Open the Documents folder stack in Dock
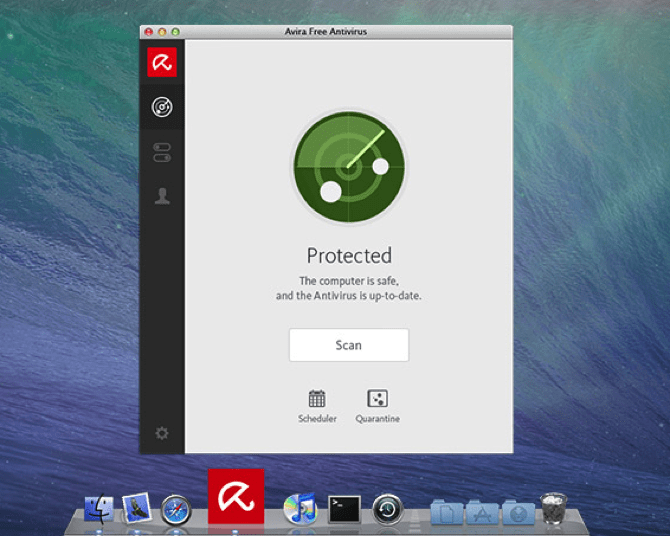 [447, 511]
